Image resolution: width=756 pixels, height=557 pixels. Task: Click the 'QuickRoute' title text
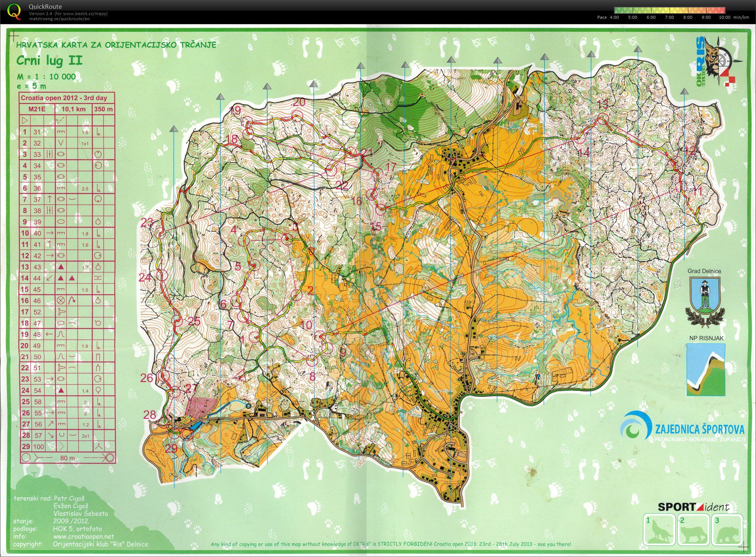[45, 7]
